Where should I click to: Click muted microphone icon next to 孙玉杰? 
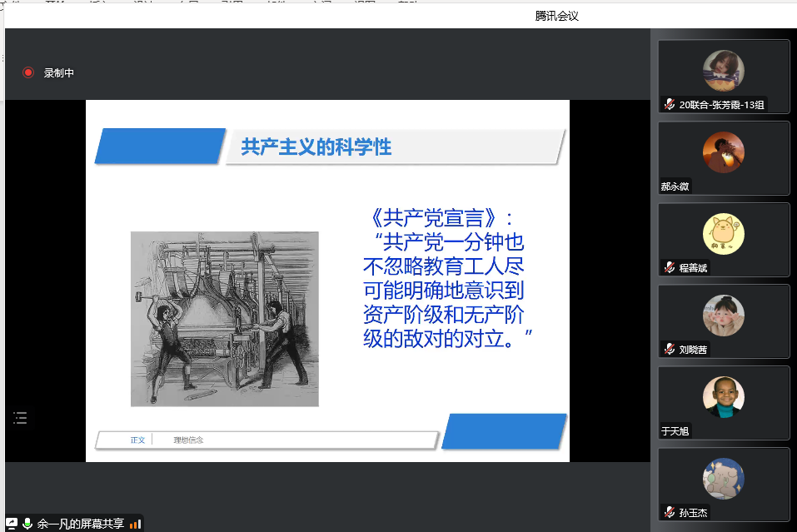[670, 513]
